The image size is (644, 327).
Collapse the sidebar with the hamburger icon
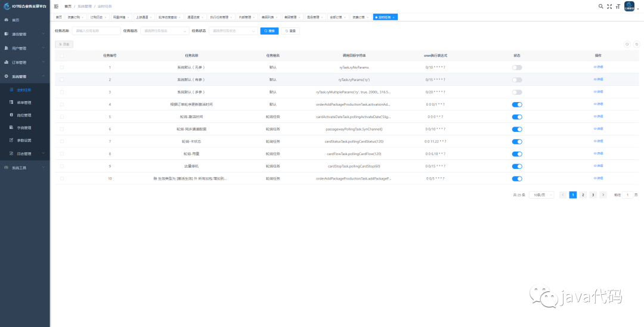click(x=56, y=7)
